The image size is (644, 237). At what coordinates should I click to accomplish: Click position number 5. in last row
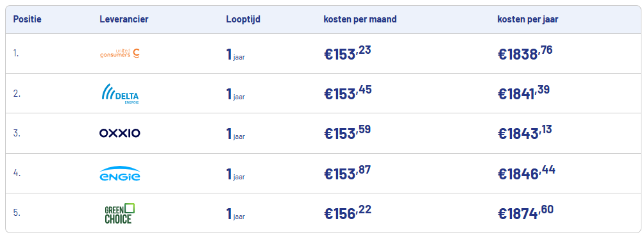tap(16, 213)
